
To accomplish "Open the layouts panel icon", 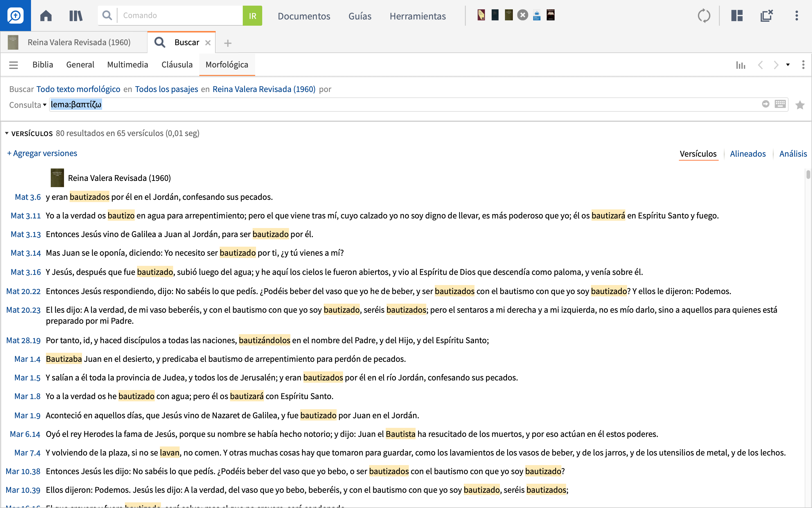I will coord(737,16).
